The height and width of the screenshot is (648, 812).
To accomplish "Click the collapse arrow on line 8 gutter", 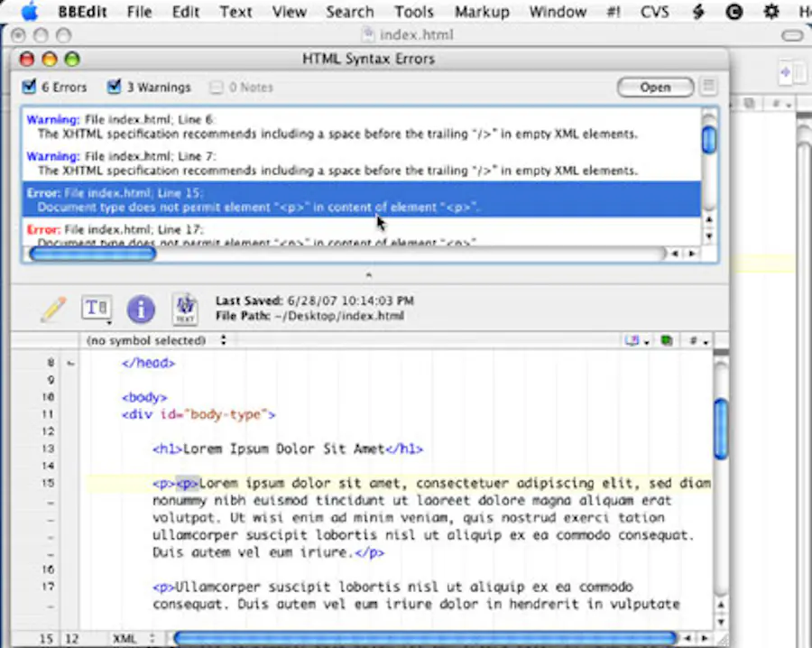I will [x=71, y=362].
